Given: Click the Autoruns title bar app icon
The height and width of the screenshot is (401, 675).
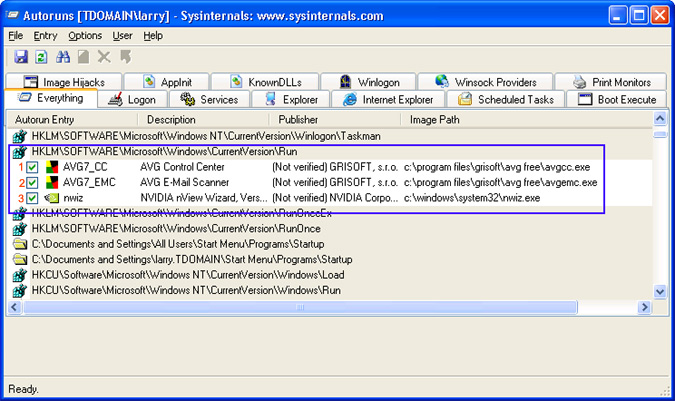Looking at the screenshot, I should click(12, 15).
